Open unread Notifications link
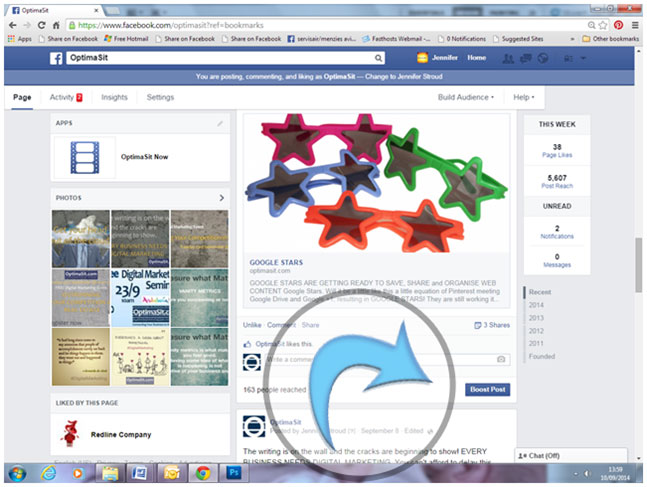This screenshot has height=487, width=647. point(557,236)
